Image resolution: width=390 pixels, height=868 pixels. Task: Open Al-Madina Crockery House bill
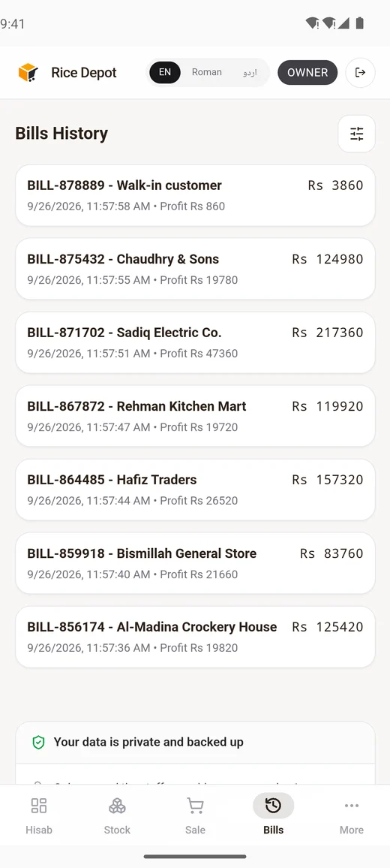[195, 637]
